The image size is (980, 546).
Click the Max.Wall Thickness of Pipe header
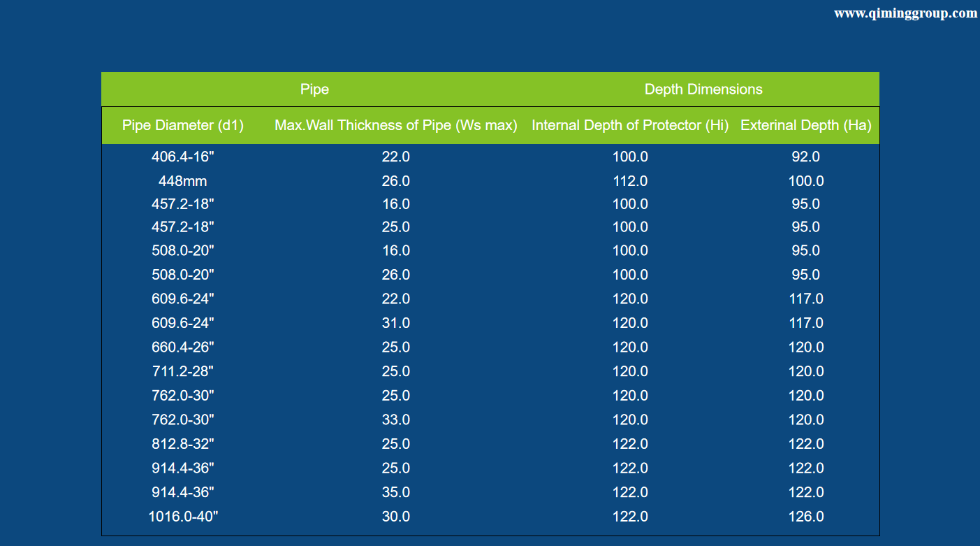[x=395, y=126]
